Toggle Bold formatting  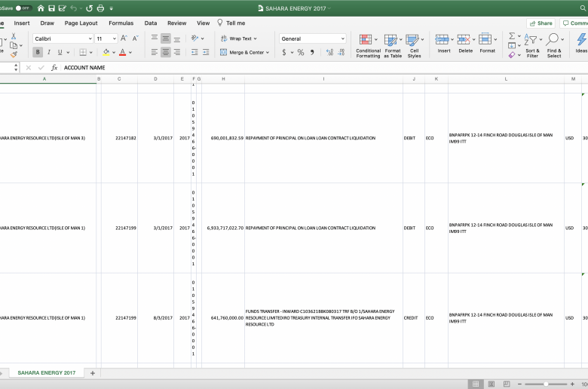point(38,52)
